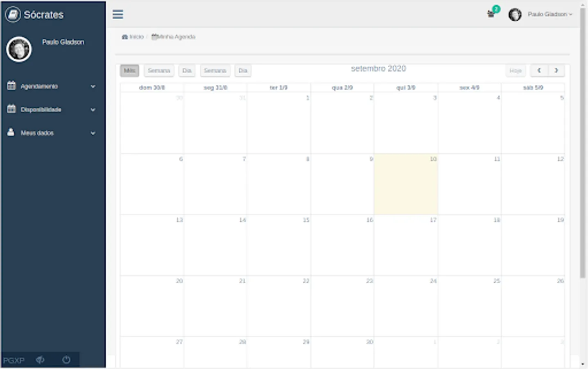The image size is (588, 369).
Task: Open the Disponibilidade sidebar menu
Action: point(52,109)
